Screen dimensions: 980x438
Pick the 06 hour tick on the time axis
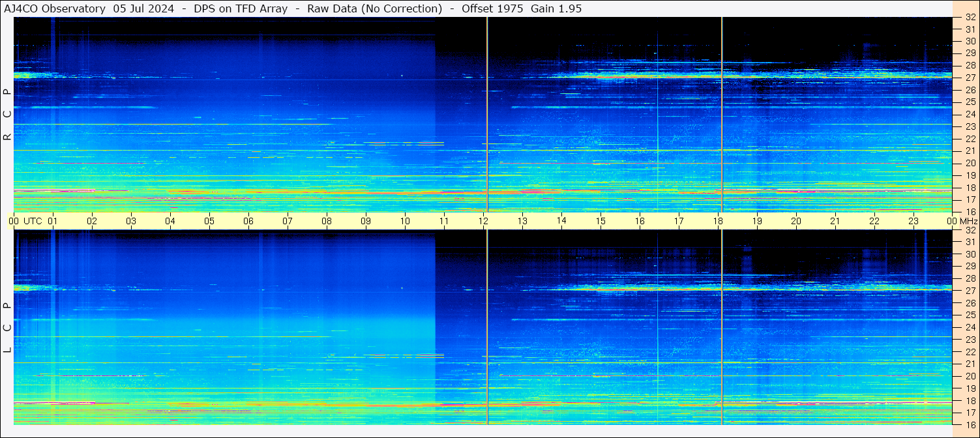(x=248, y=221)
